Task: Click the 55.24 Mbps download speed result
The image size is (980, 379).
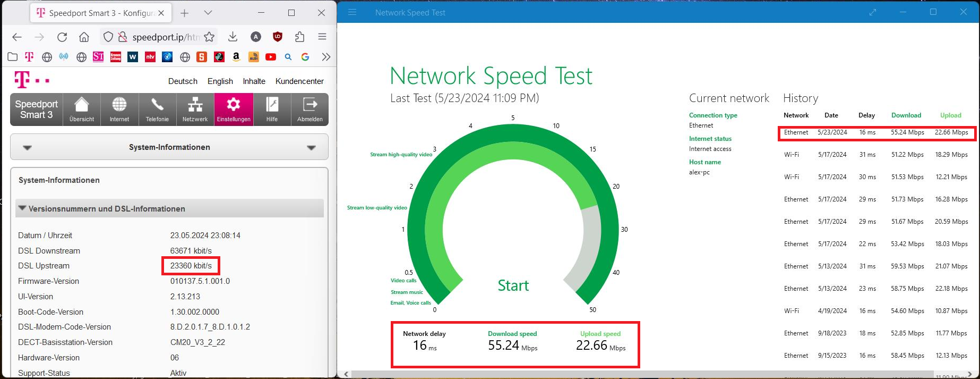Action: pyautogui.click(x=513, y=346)
